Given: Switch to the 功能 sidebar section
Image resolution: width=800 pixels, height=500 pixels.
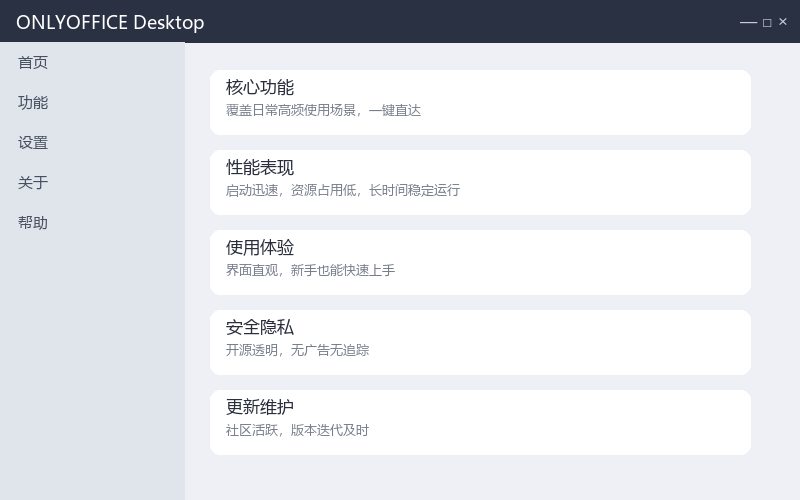Looking at the screenshot, I should coord(33,103).
